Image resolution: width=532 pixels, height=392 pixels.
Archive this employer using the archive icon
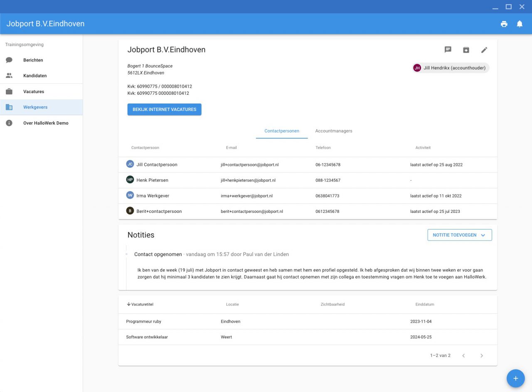pos(466,49)
